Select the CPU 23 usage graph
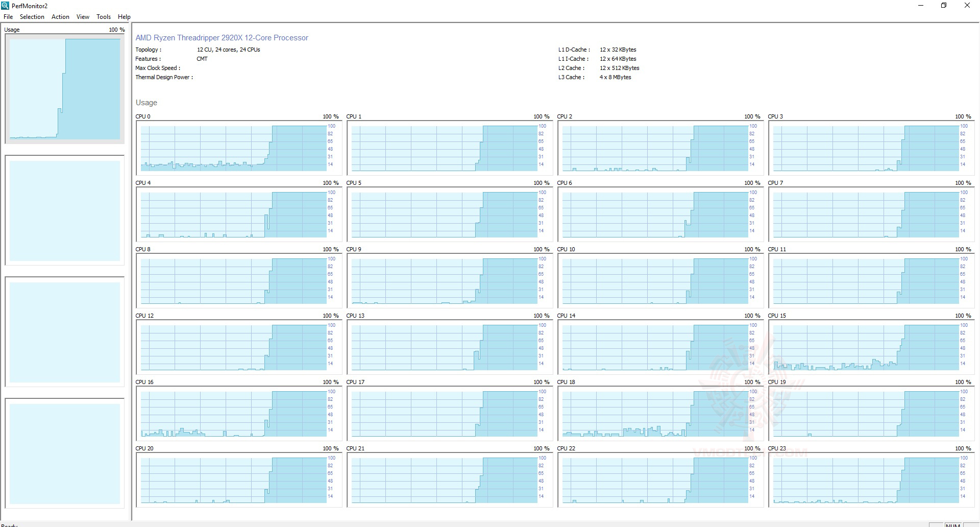 pyautogui.click(x=871, y=480)
